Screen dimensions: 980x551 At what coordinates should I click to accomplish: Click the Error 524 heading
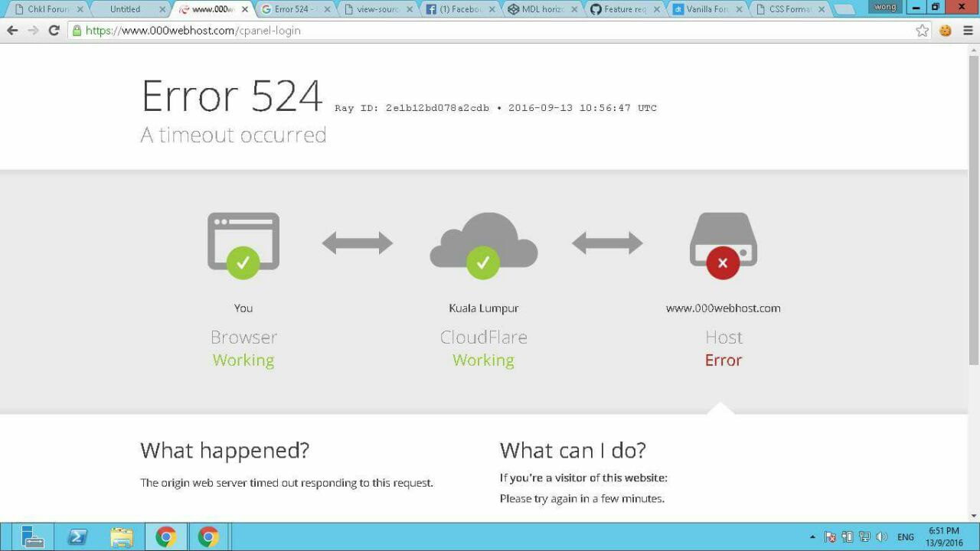click(232, 96)
